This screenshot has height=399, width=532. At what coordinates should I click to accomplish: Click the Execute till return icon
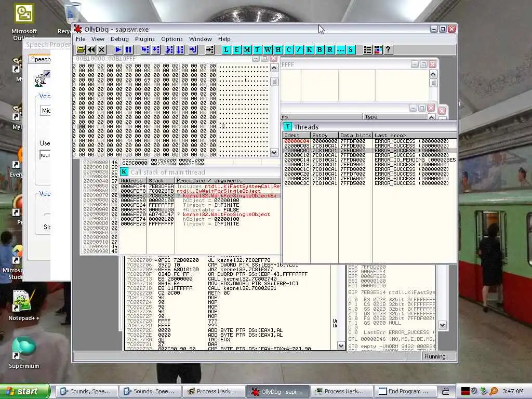pyautogui.click(x=193, y=50)
